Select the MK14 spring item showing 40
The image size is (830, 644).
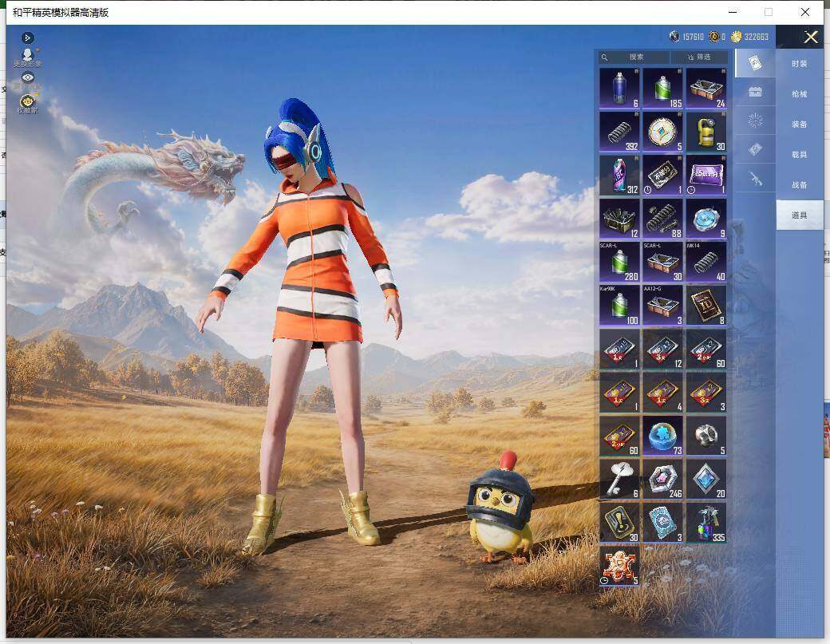[705, 262]
